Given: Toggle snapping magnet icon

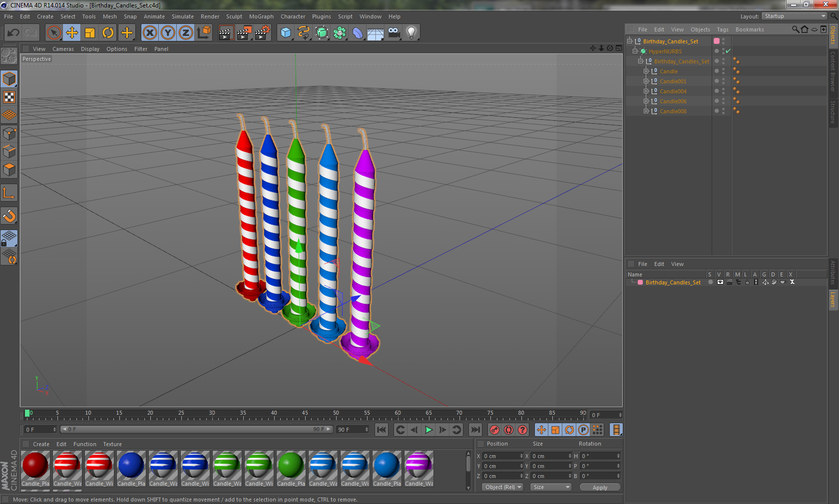Looking at the screenshot, I should coord(9,216).
